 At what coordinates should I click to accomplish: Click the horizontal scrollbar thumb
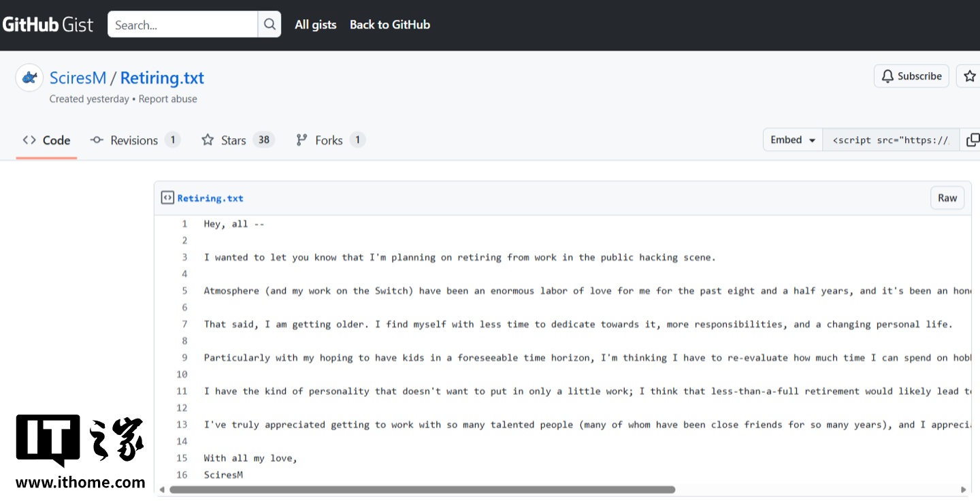422,489
